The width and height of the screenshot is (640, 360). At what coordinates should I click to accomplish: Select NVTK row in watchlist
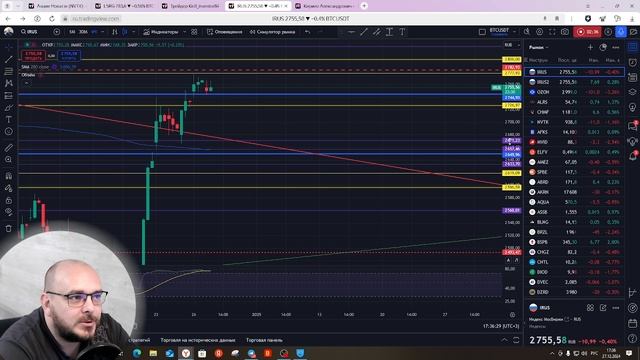[574, 122]
